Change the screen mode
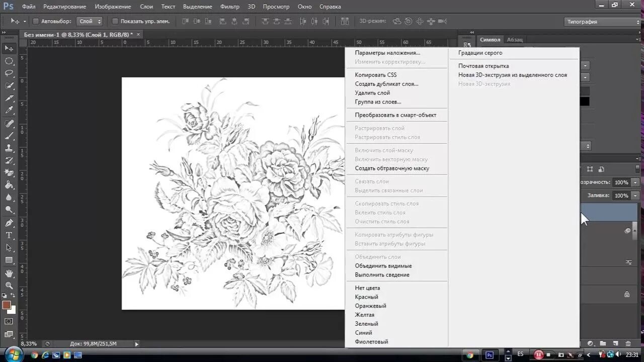The width and height of the screenshot is (644, 362). pyautogui.click(x=9, y=334)
